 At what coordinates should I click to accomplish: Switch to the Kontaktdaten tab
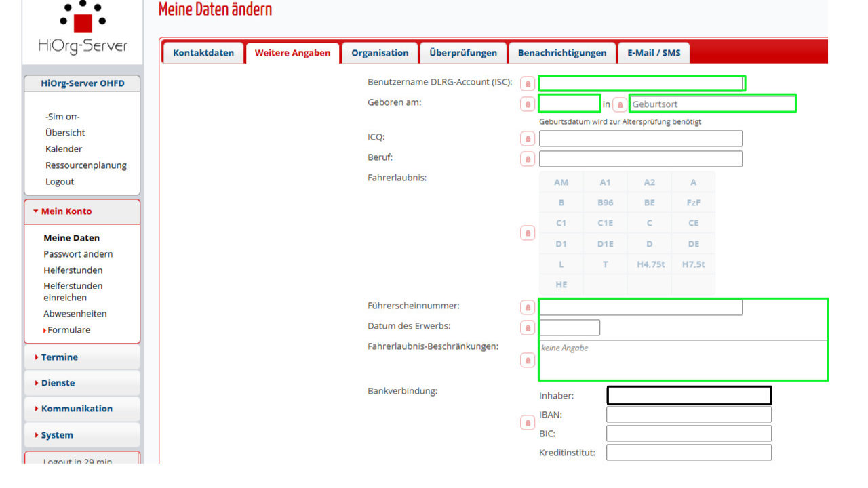pos(203,53)
